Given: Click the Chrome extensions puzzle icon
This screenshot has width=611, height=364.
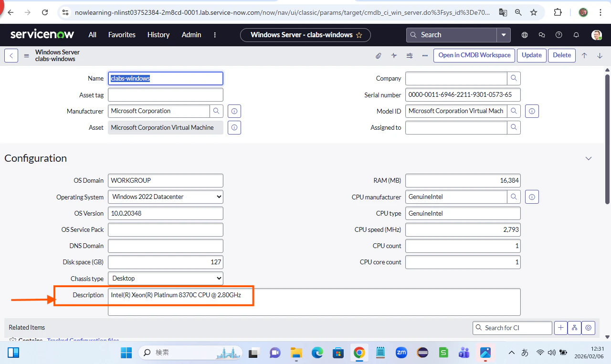Looking at the screenshot, I should [x=558, y=12].
